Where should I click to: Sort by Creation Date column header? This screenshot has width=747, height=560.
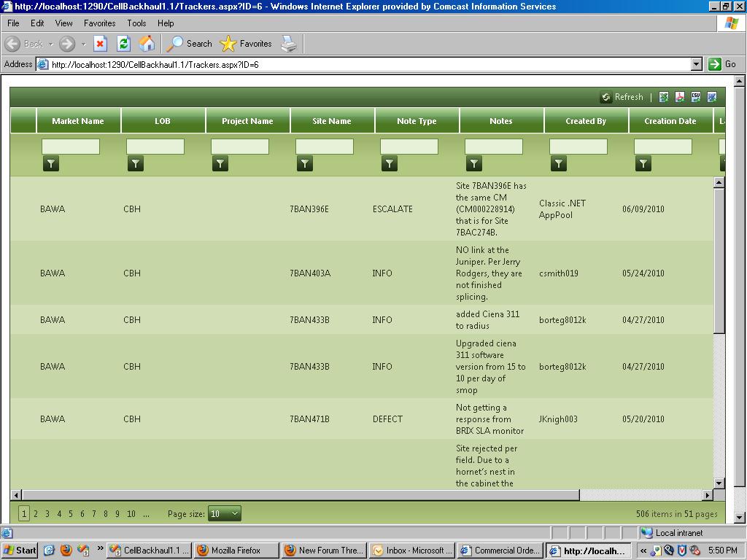(670, 121)
